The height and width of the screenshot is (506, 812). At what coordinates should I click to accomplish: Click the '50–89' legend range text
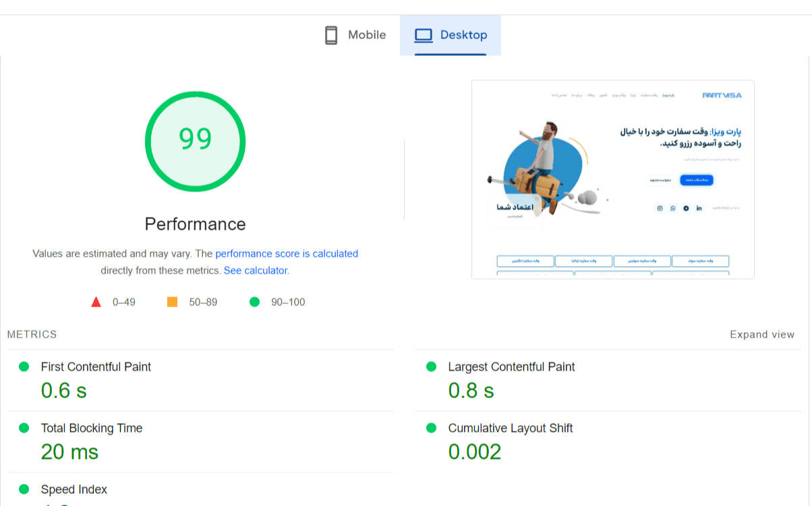(203, 303)
